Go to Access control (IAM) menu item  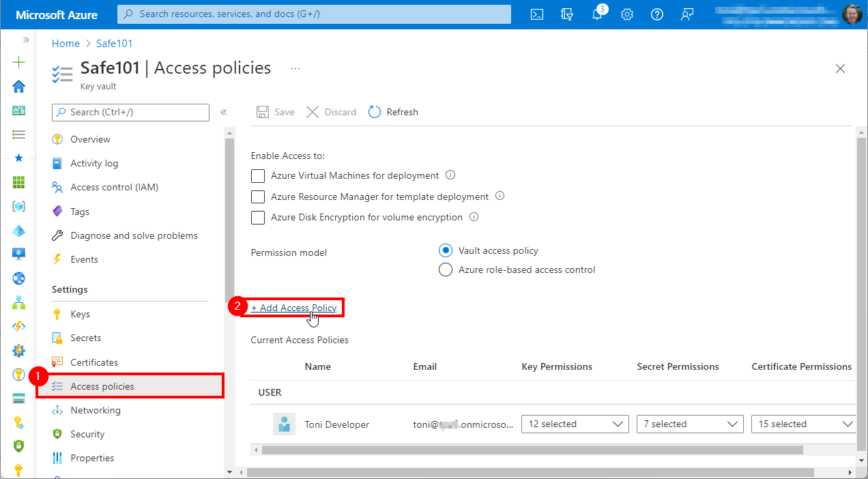(114, 187)
